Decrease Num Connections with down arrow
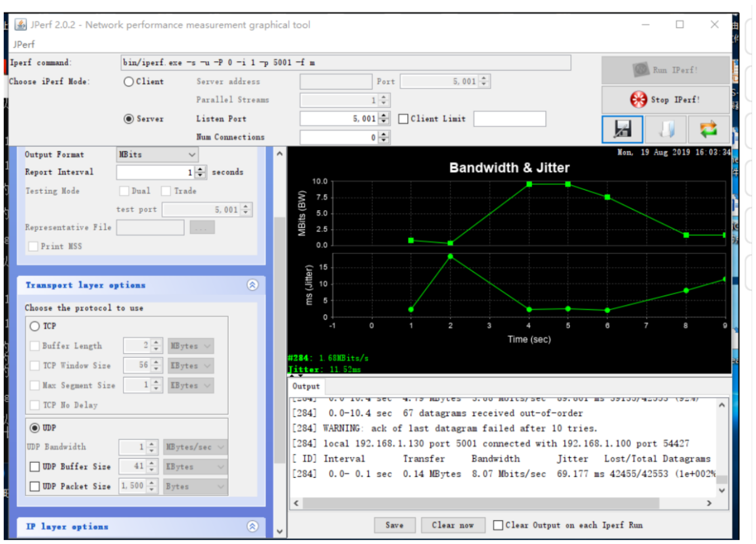This screenshot has height=544, width=756. point(384,141)
